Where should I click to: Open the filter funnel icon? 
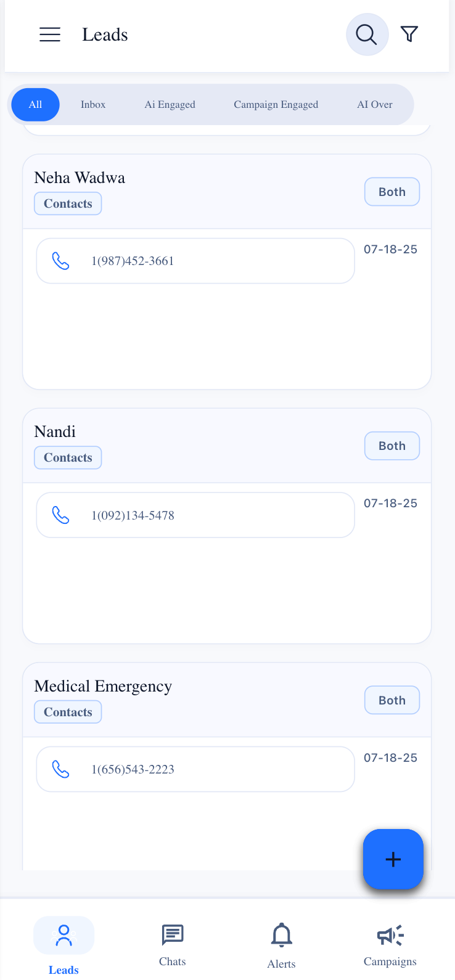tap(409, 34)
